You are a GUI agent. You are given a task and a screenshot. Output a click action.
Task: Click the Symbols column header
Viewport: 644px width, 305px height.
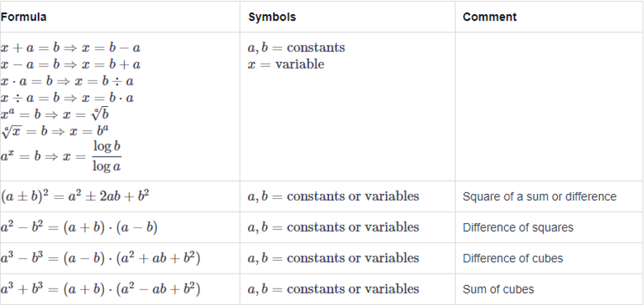click(x=272, y=17)
